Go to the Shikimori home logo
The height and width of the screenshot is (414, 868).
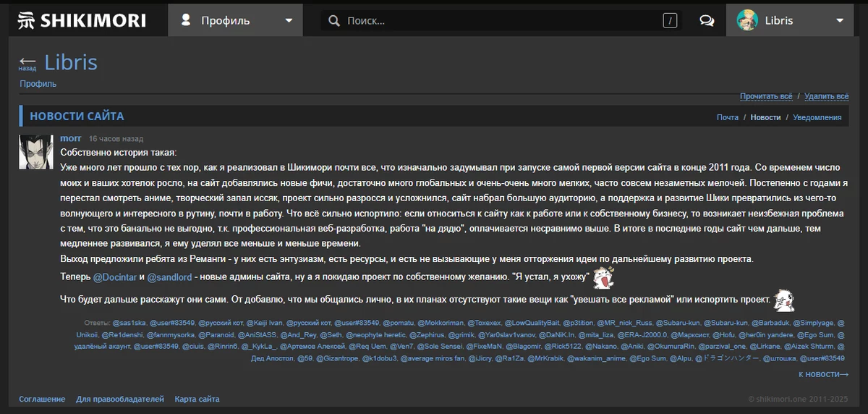coord(82,20)
